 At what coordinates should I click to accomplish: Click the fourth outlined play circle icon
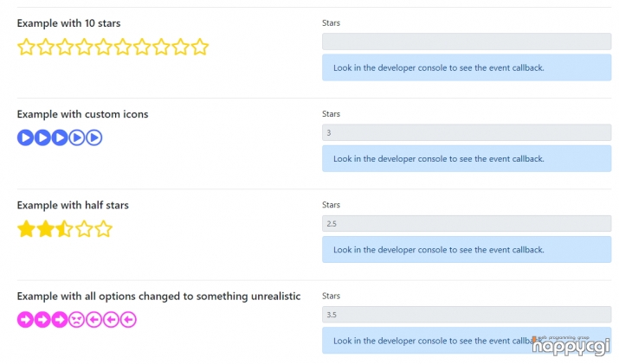(77, 137)
